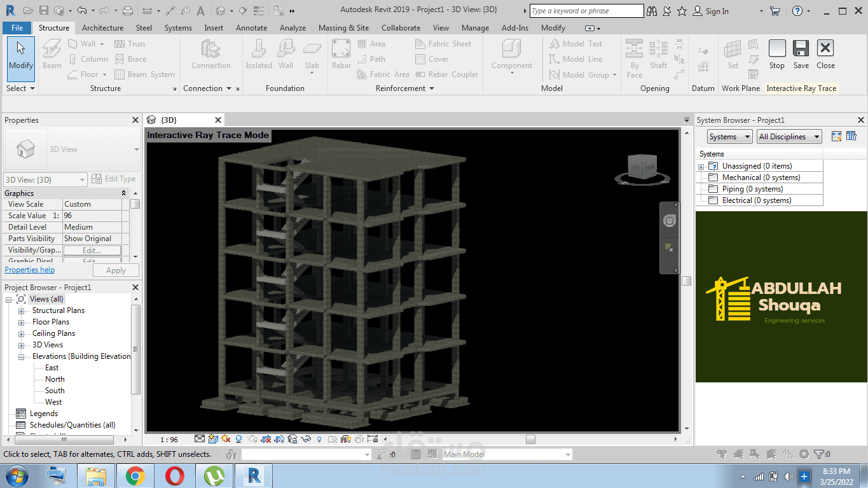Click the binoculars search icon
This screenshot has height=488, width=868.
652,11
